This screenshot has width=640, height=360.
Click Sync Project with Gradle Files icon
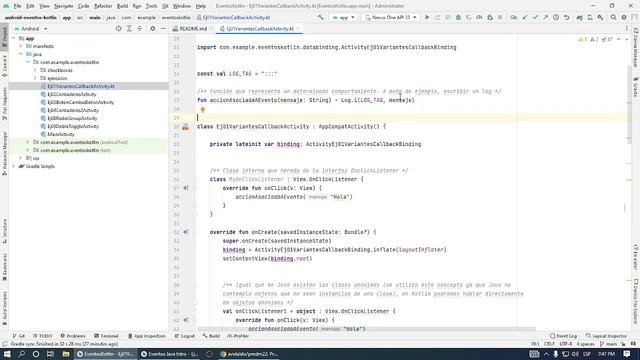580,18
